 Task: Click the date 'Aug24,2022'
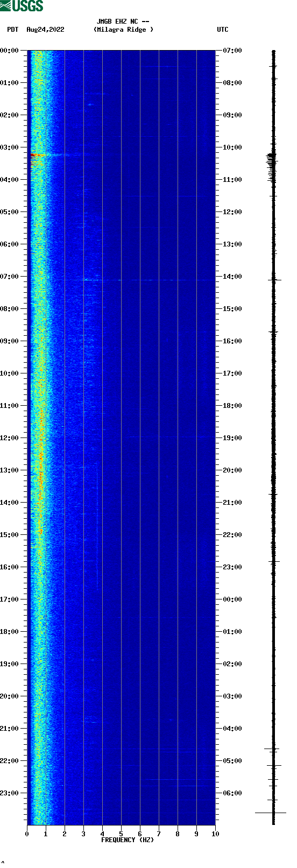pyautogui.click(x=45, y=30)
